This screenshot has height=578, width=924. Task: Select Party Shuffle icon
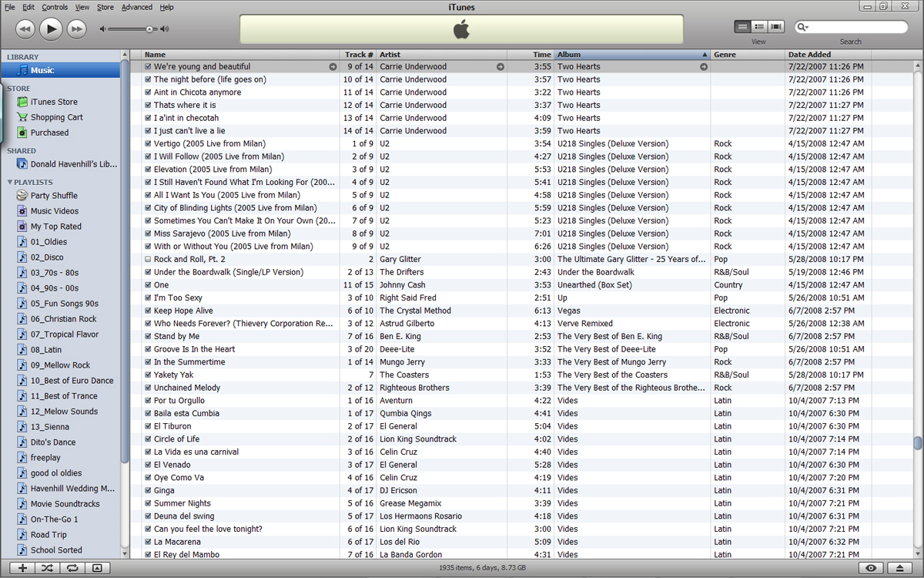coord(22,196)
